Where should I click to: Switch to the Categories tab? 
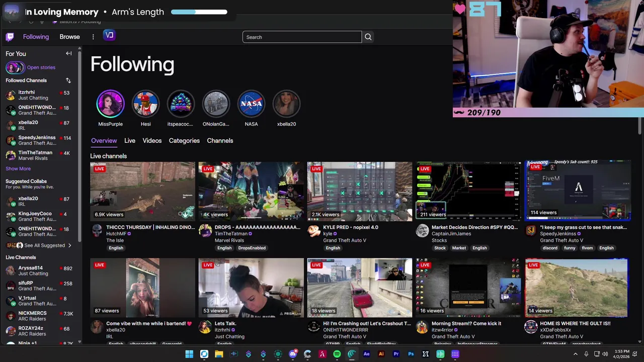point(184,141)
